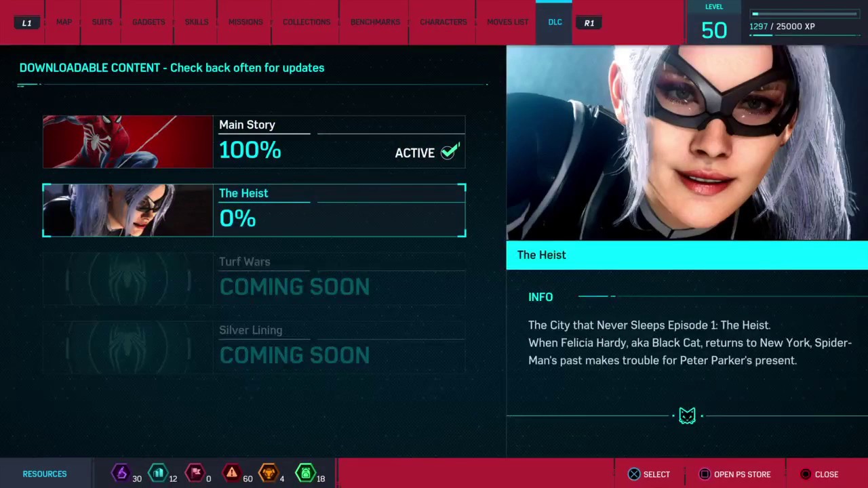Click the Main Story 100% value

(250, 150)
